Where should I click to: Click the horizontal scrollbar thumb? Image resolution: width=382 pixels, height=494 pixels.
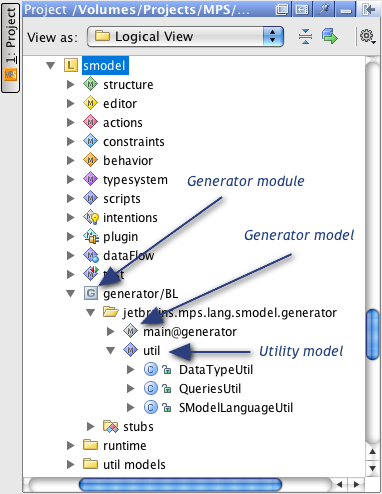180,484
